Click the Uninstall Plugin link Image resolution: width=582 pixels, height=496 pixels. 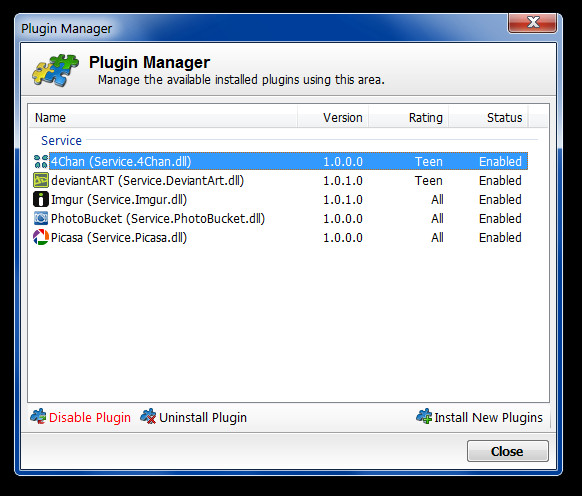click(193, 417)
